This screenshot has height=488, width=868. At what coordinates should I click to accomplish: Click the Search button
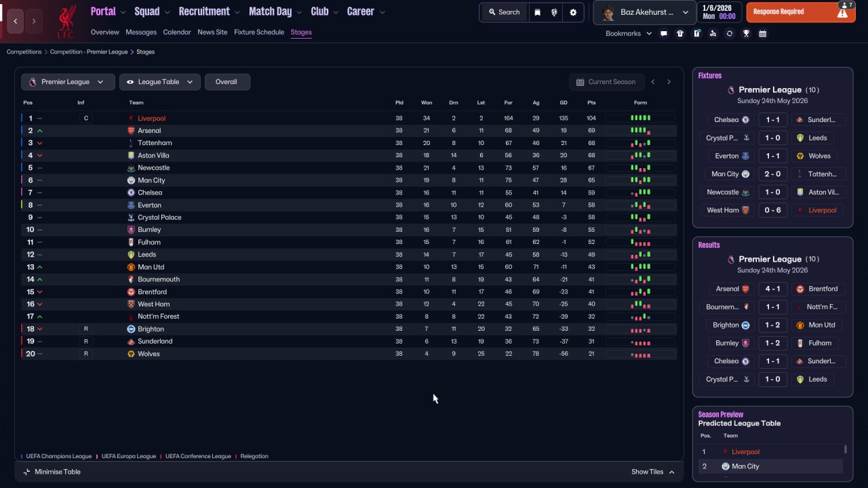[504, 12]
